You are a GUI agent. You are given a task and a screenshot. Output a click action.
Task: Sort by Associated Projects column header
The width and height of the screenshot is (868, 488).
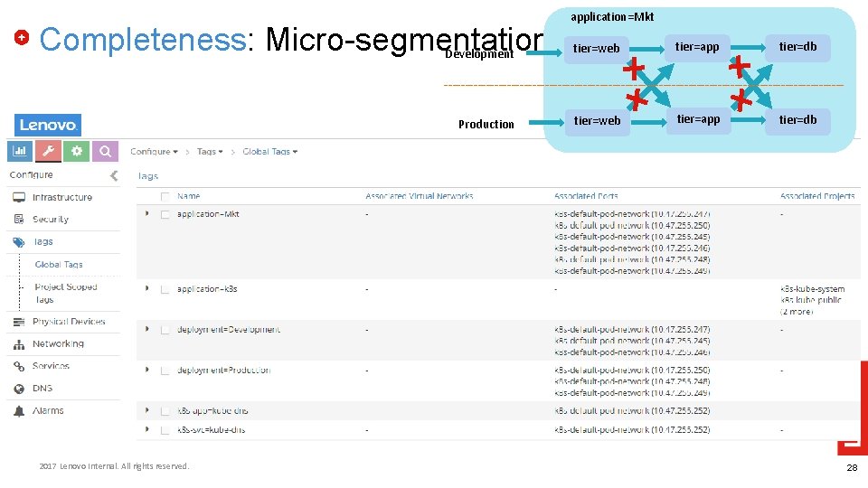pos(817,196)
